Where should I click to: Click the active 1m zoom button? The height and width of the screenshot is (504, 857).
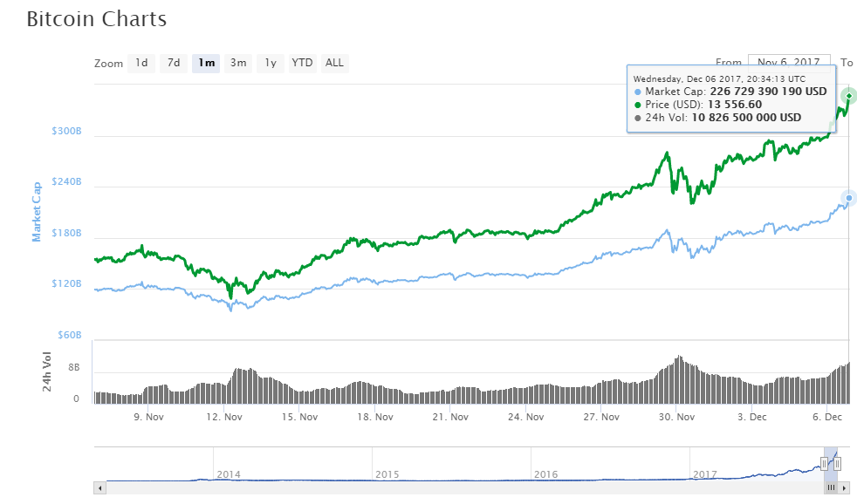coord(206,63)
